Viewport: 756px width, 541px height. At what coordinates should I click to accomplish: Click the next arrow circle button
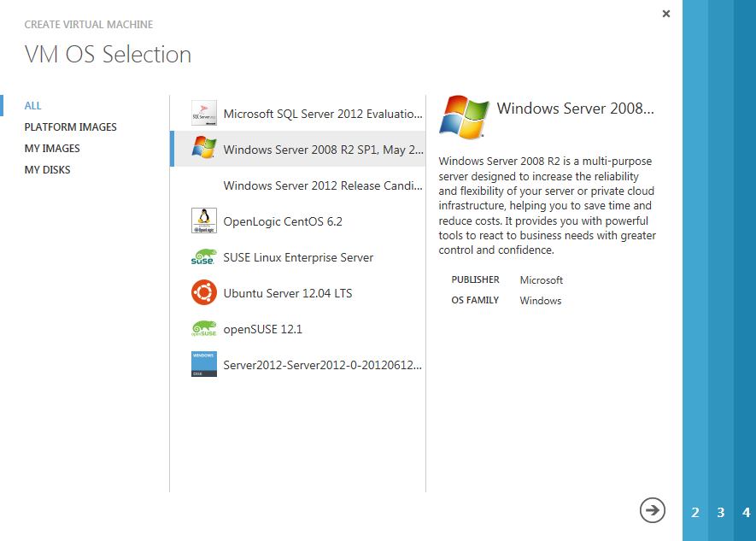click(x=652, y=510)
